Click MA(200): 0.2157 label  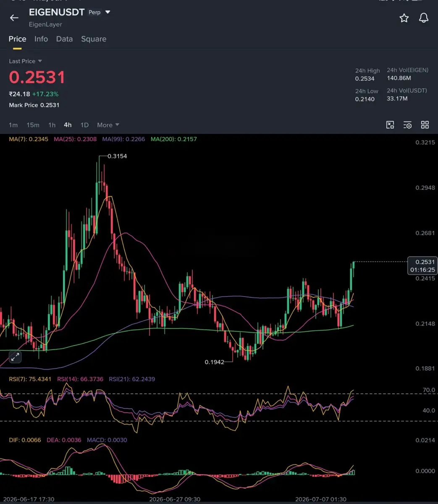(x=173, y=139)
